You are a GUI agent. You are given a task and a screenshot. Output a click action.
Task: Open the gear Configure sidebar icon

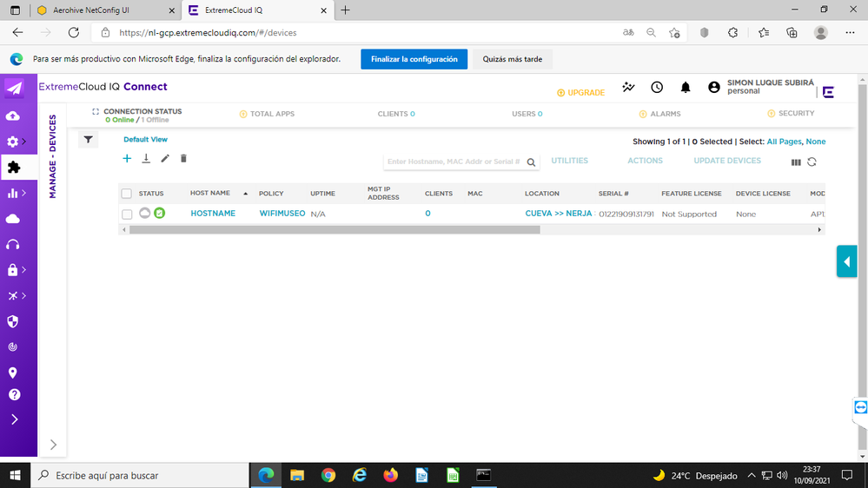point(12,142)
